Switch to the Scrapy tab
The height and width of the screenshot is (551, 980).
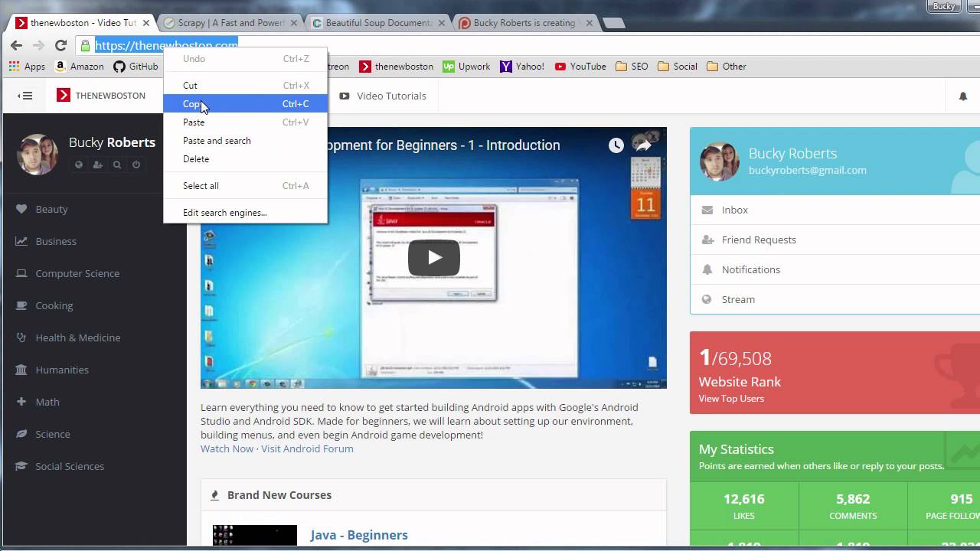pos(230,23)
